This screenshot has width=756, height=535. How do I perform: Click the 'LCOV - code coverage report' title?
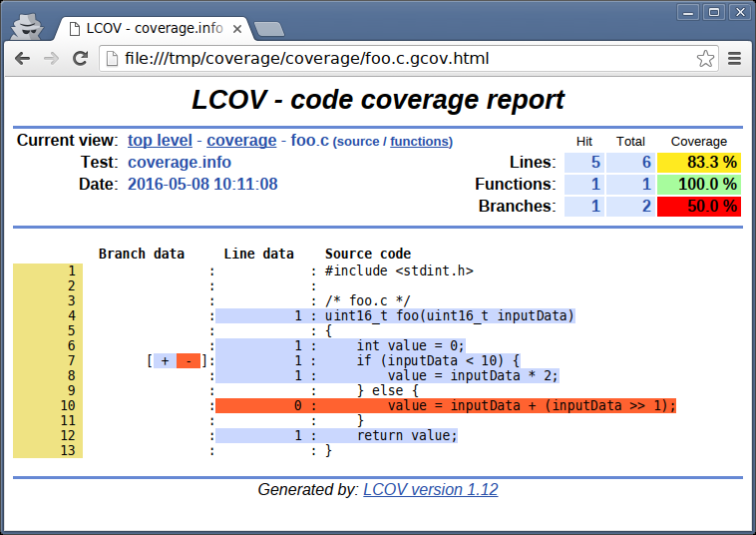pos(378,100)
